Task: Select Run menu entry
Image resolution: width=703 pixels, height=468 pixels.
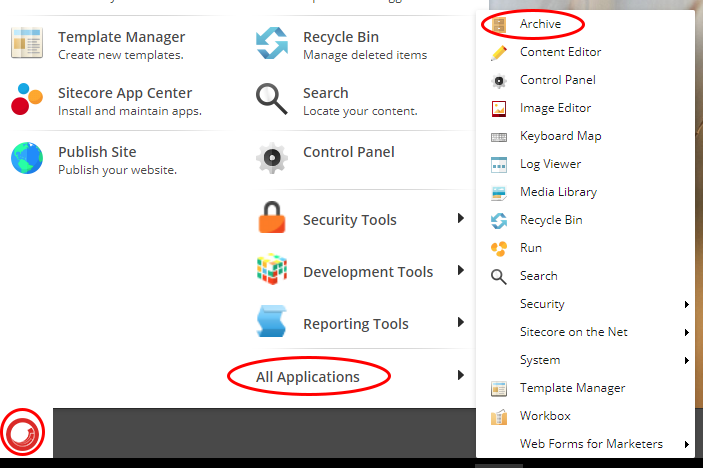Action: coord(531,248)
